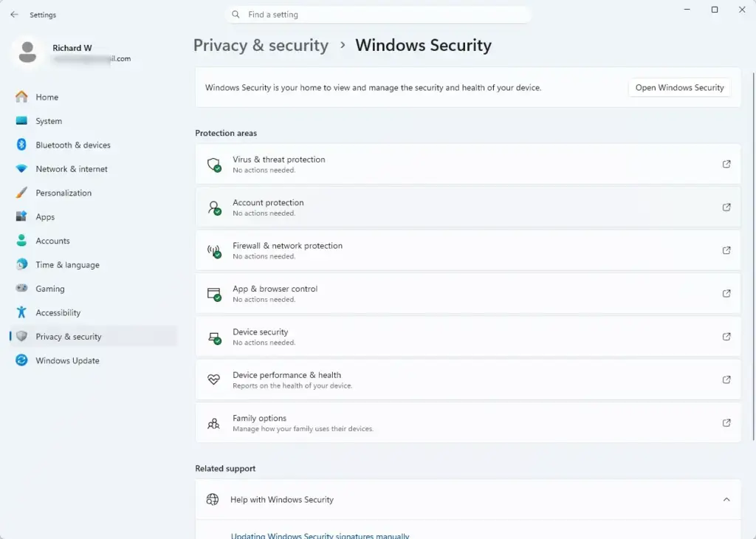Open Accessibility settings

(93, 312)
